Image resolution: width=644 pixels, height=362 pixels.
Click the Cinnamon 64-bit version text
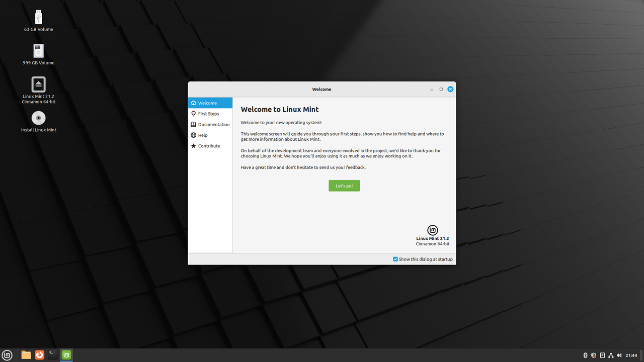[433, 244]
